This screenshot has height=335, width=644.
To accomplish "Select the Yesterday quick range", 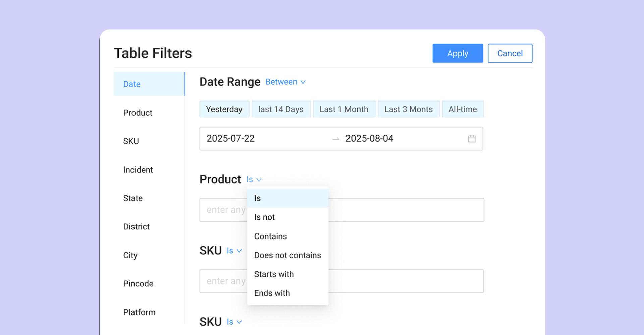I will click(224, 109).
